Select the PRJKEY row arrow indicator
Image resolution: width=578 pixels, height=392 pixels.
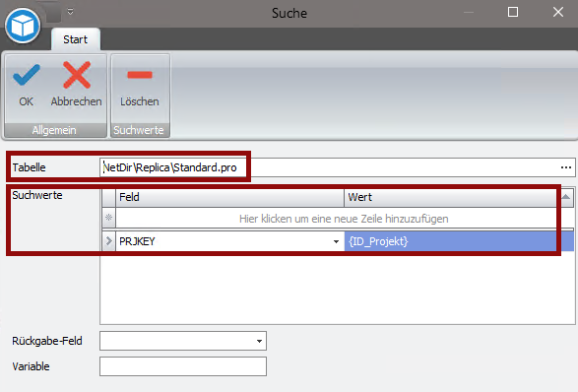coord(108,241)
